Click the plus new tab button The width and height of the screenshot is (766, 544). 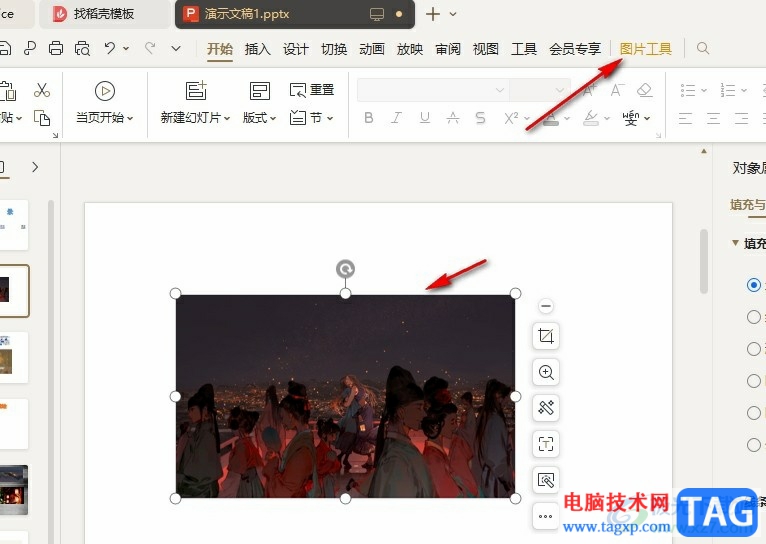(432, 14)
